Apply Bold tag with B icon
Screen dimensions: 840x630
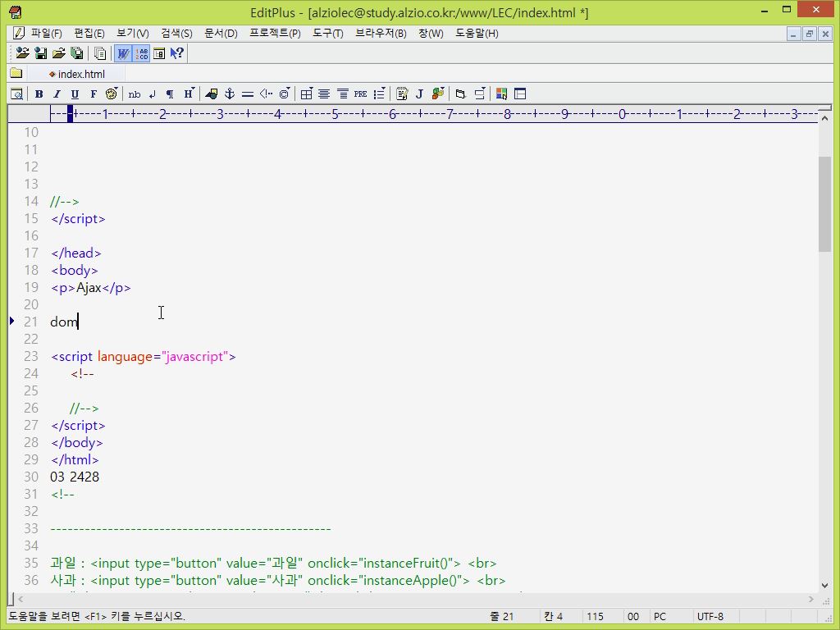tap(39, 94)
